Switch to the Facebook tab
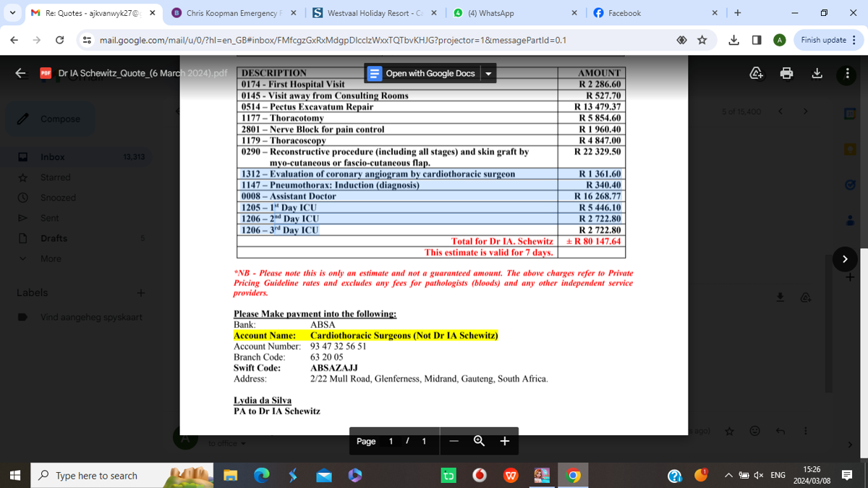This screenshot has width=868, height=488. tap(656, 13)
